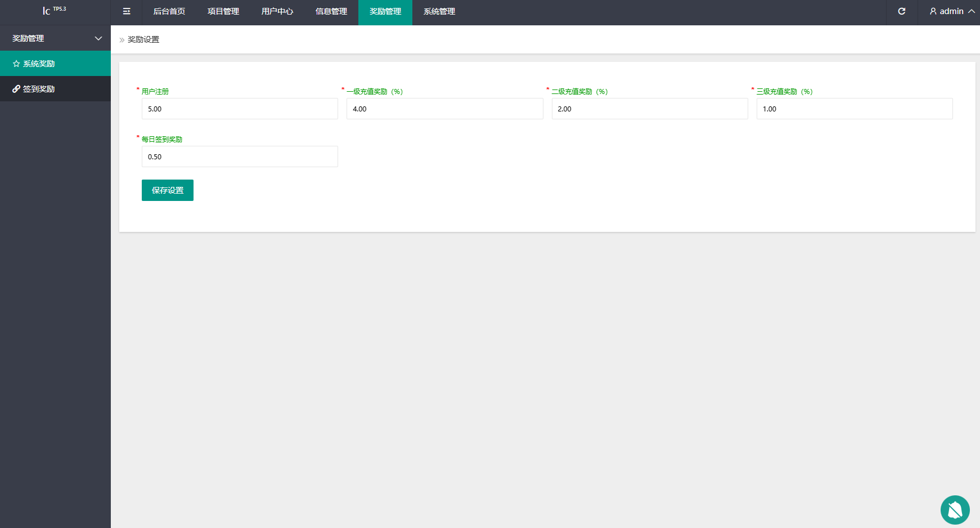Click the 二级充值奖励 percentage field
The width and height of the screenshot is (980, 528).
pyautogui.click(x=649, y=109)
